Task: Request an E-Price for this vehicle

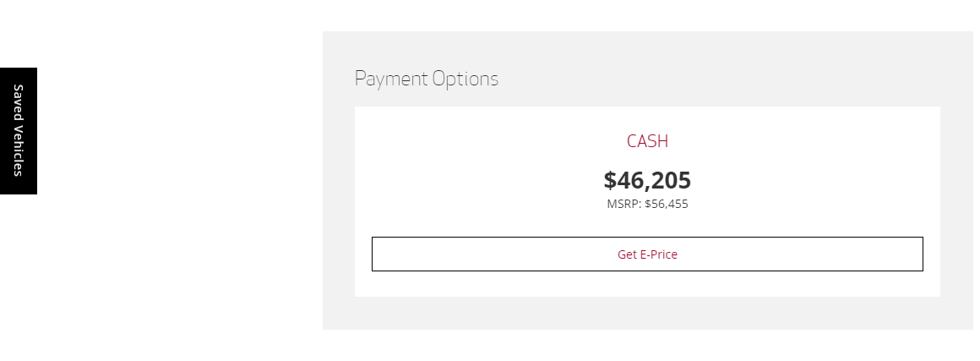Action: pyautogui.click(x=647, y=254)
